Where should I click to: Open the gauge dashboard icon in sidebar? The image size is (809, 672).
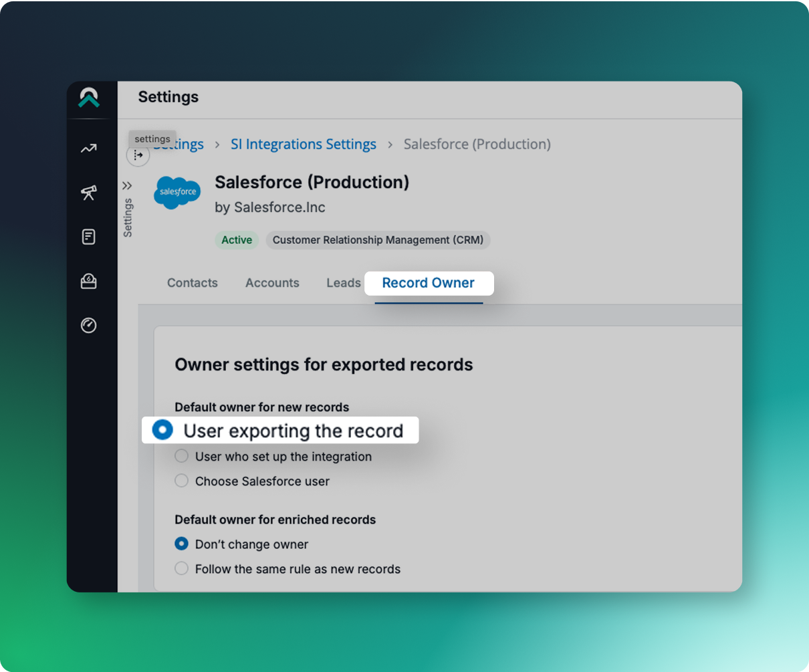[89, 326]
